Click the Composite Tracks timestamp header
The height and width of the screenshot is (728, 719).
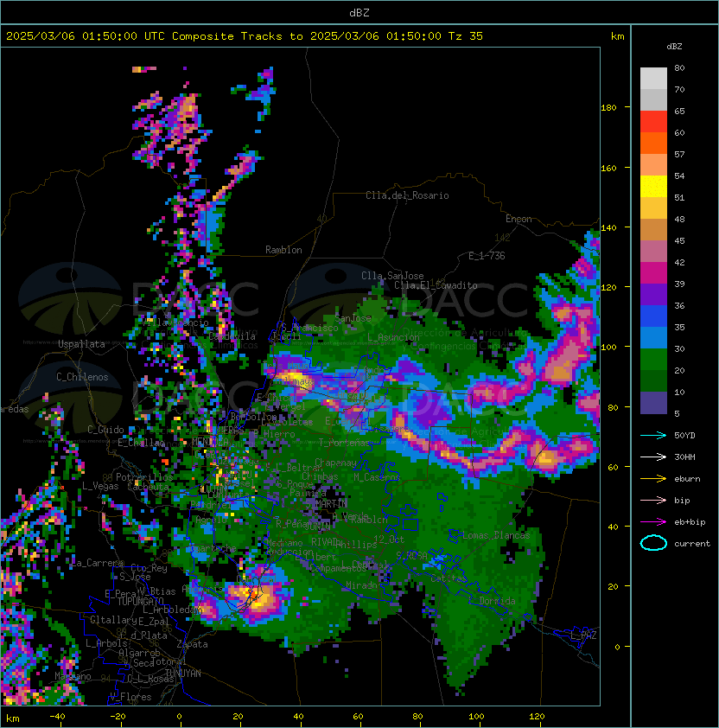[x=245, y=36]
